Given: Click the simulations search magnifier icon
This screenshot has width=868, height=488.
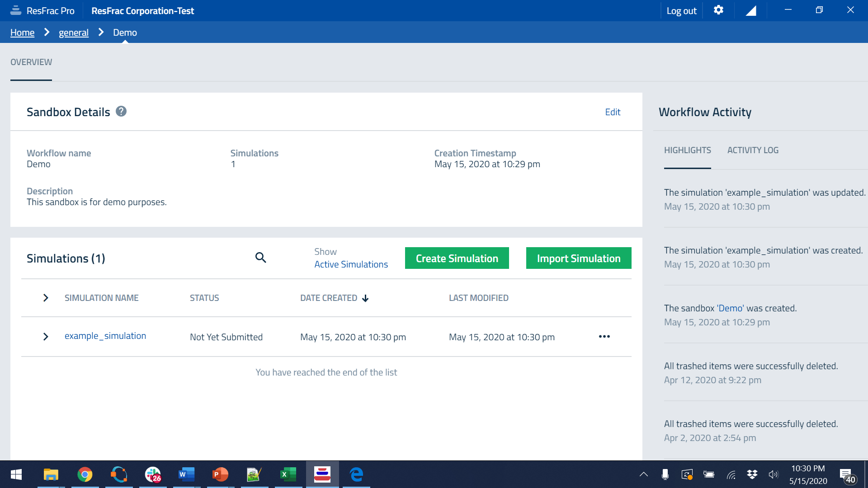Looking at the screenshot, I should click(x=260, y=258).
